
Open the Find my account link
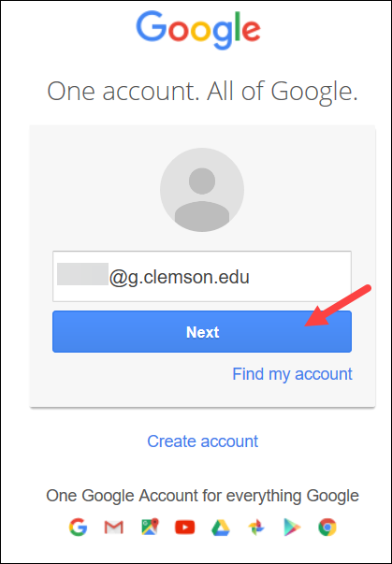click(x=292, y=374)
